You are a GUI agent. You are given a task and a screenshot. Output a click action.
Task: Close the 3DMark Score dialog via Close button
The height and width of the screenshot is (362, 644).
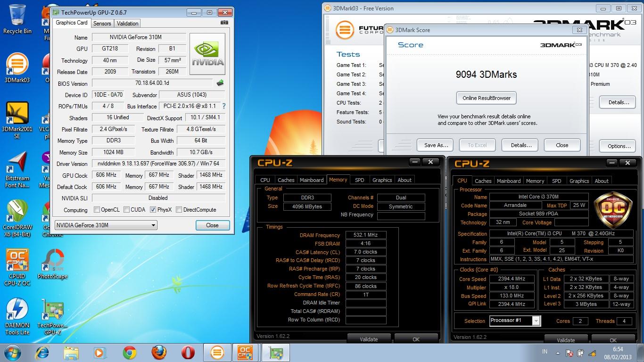(562, 145)
